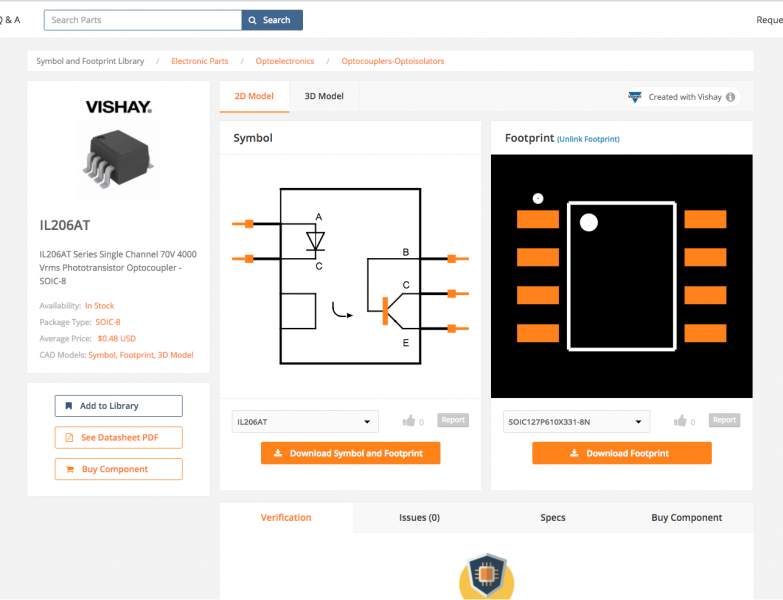Open See Datasheet PDF
Image resolution: width=783 pixels, height=600 pixels.
tap(118, 437)
